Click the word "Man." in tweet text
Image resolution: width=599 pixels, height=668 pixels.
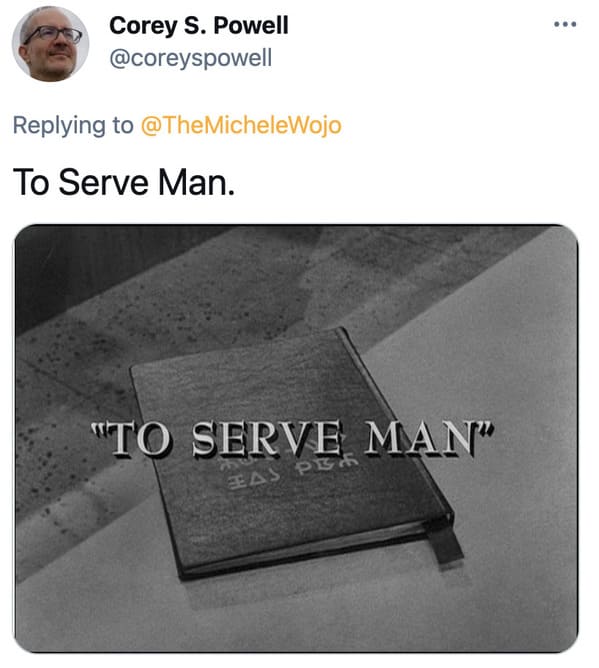[x=196, y=182]
